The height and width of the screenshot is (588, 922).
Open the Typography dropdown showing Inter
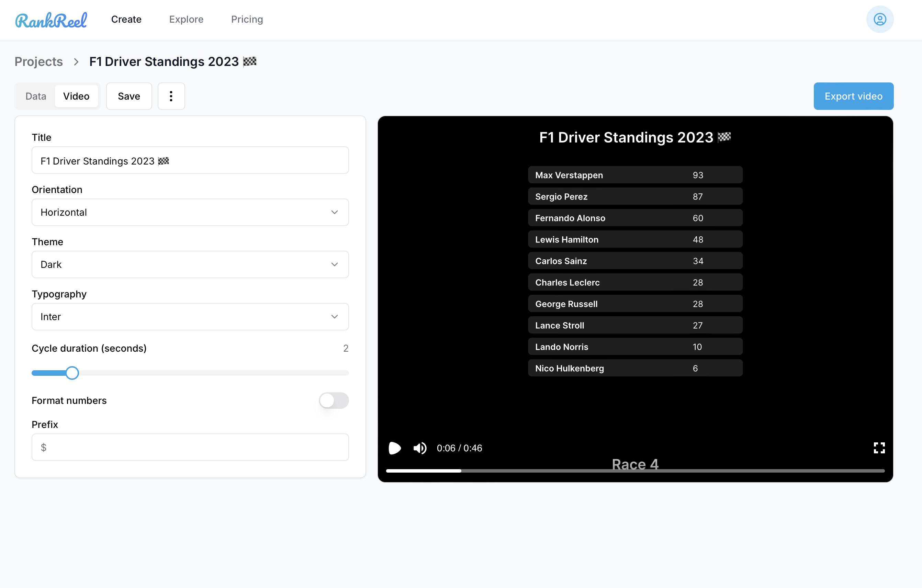pos(190,317)
